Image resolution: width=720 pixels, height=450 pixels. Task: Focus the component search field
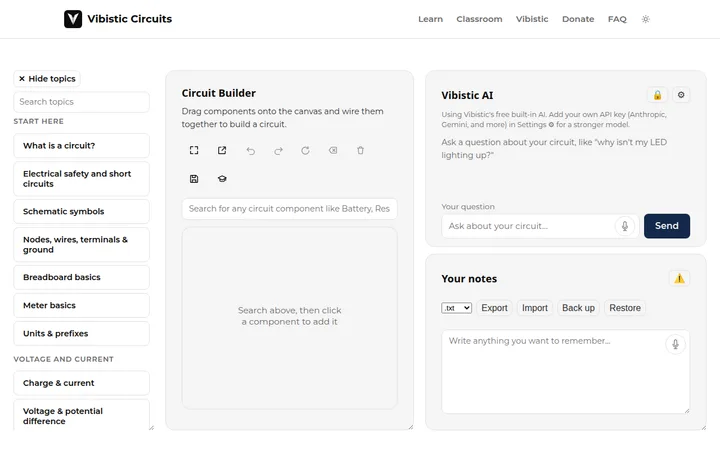point(289,209)
